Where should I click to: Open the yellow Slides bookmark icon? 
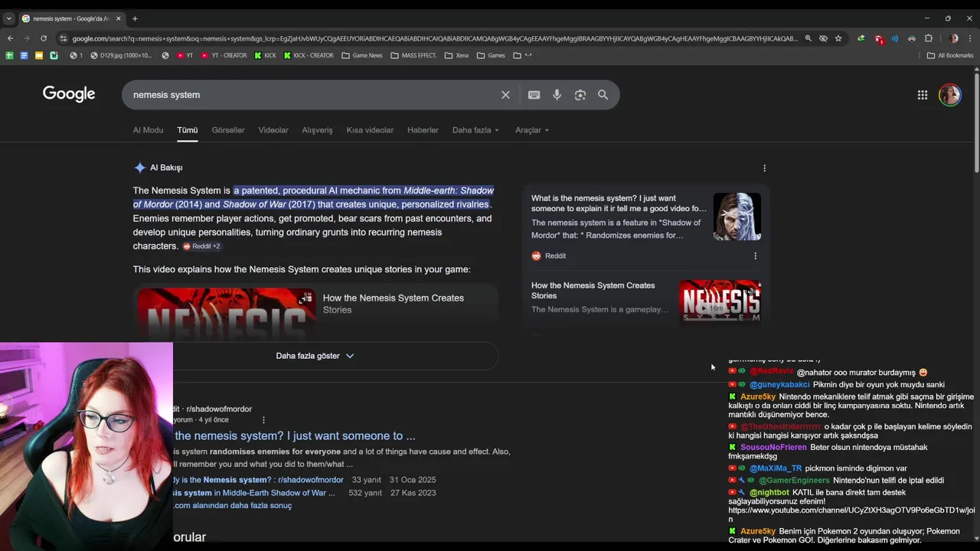pos(39,55)
